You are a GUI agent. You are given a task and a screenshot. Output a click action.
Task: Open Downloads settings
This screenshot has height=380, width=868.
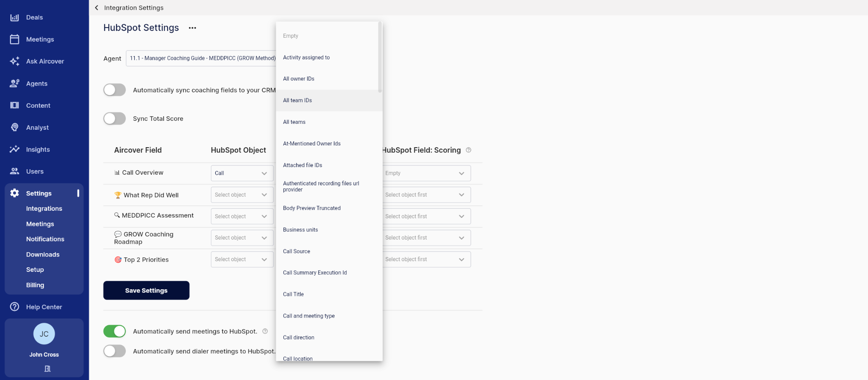(43, 254)
